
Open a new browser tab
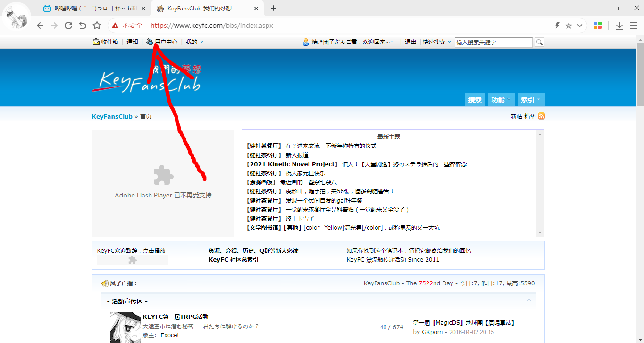(x=274, y=8)
